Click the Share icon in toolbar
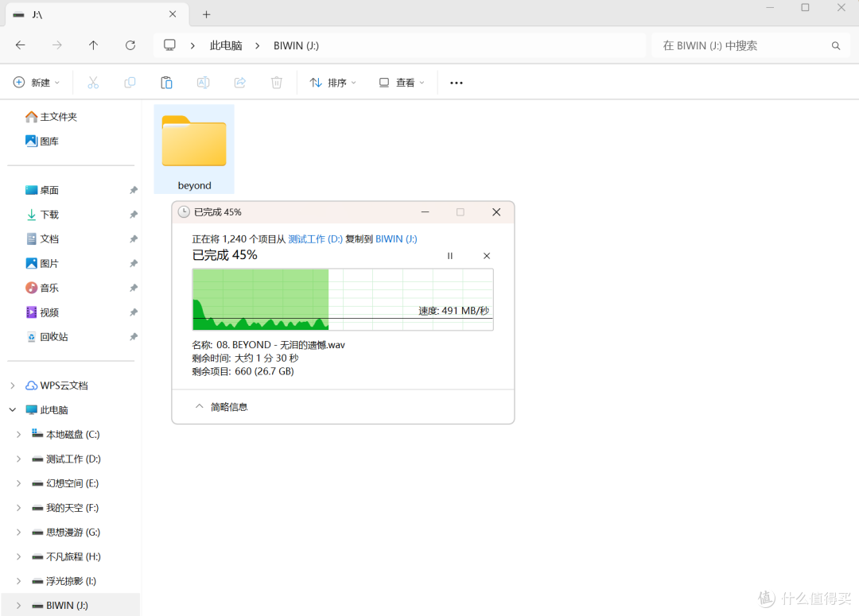 pyautogui.click(x=240, y=83)
